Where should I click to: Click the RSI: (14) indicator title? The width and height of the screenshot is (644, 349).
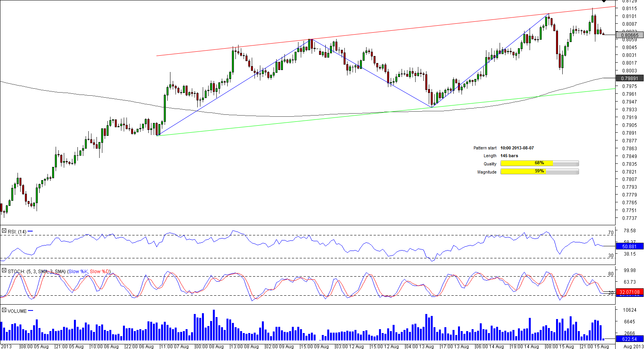[x=17, y=232]
